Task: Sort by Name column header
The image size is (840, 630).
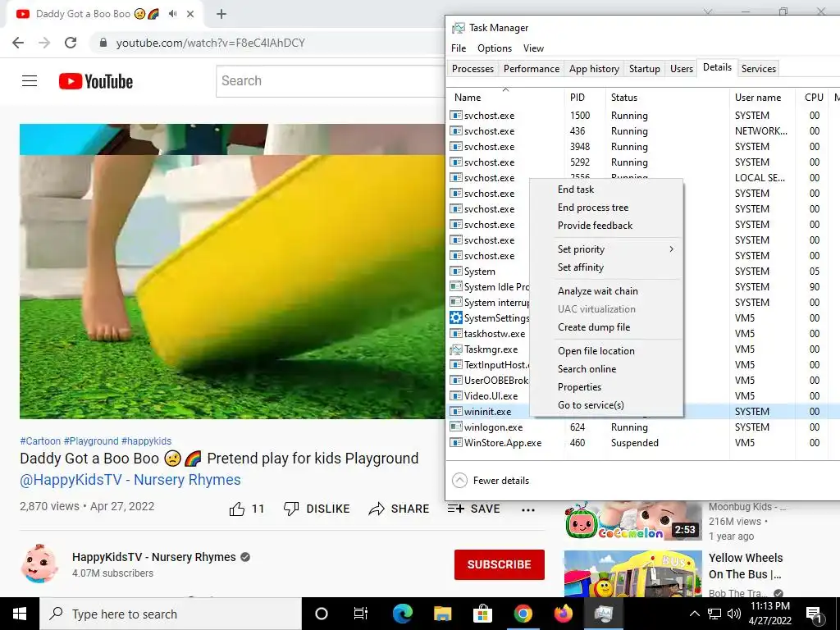Action: (505, 98)
